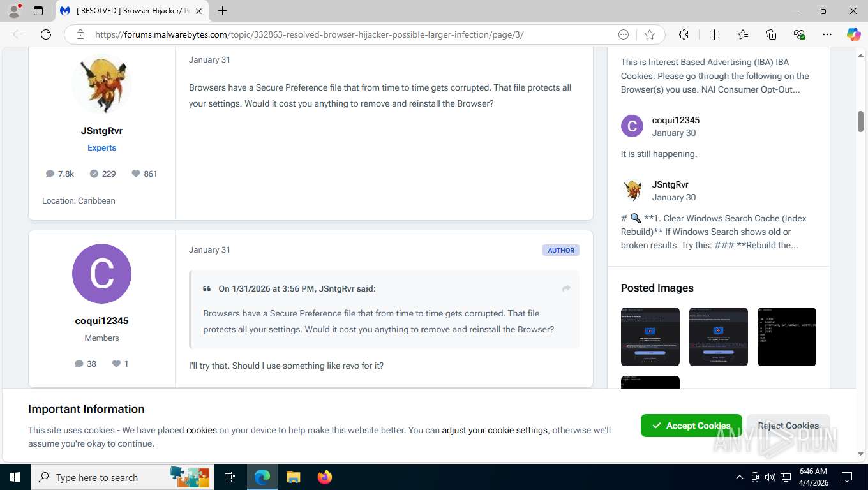This screenshot has width=868, height=490.
Task: Accept Cookies button
Action: tap(691, 426)
